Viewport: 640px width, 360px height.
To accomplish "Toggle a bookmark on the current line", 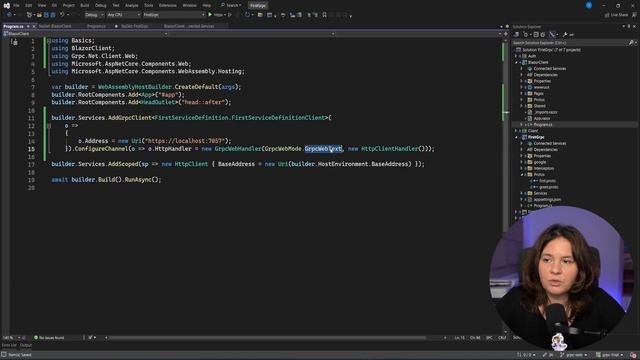I will pos(324,15).
